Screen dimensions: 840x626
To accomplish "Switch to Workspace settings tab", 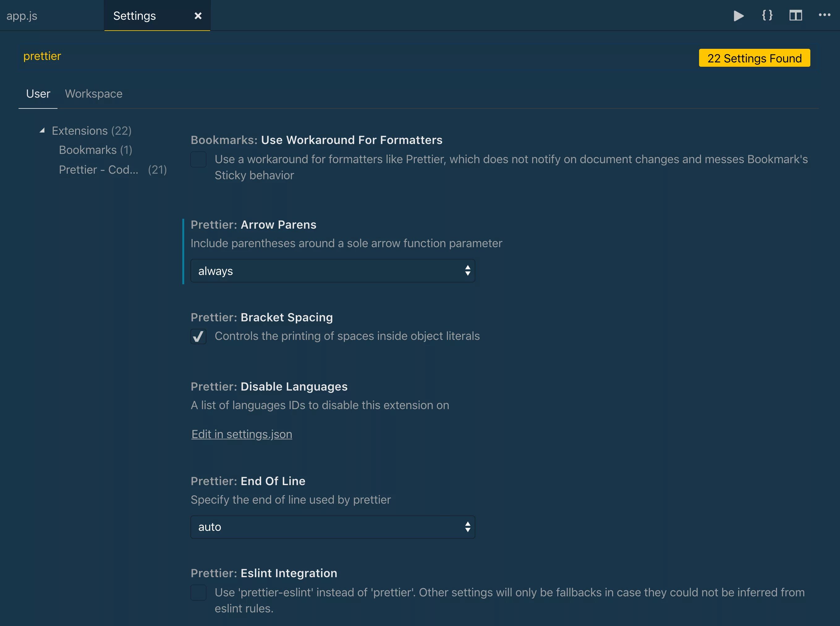I will pyautogui.click(x=94, y=94).
